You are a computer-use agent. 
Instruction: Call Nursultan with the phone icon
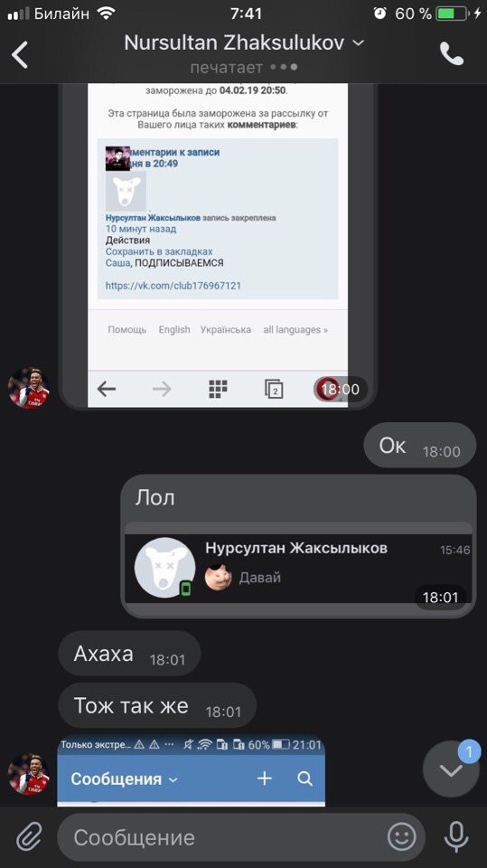point(451,53)
